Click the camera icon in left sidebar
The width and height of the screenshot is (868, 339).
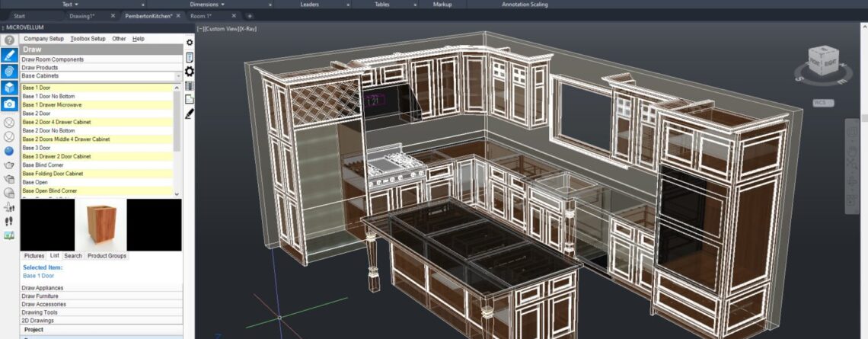pyautogui.click(x=9, y=104)
